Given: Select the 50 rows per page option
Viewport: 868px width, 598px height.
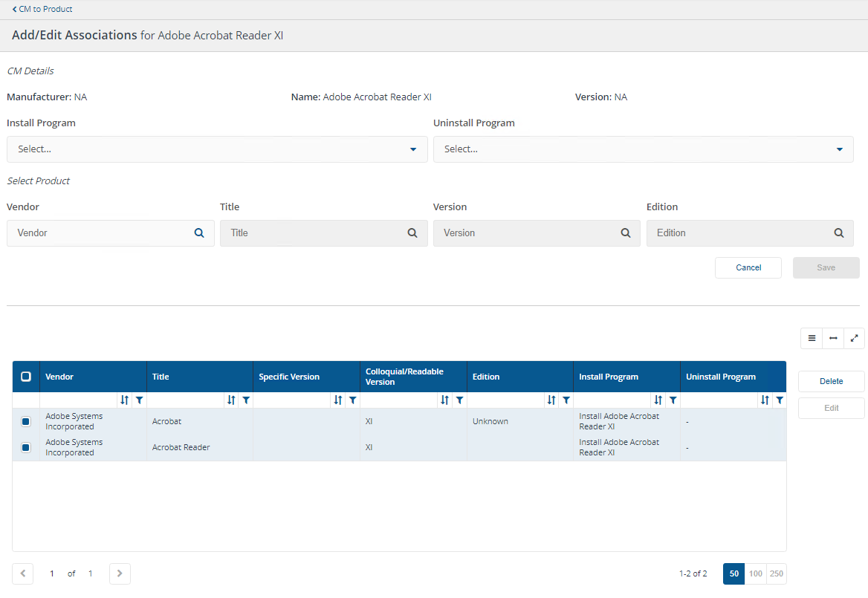Looking at the screenshot, I should coord(733,573).
